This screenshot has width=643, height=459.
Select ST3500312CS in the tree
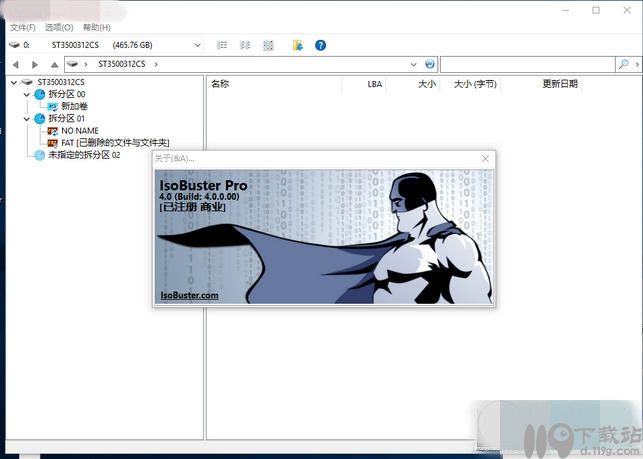point(61,82)
